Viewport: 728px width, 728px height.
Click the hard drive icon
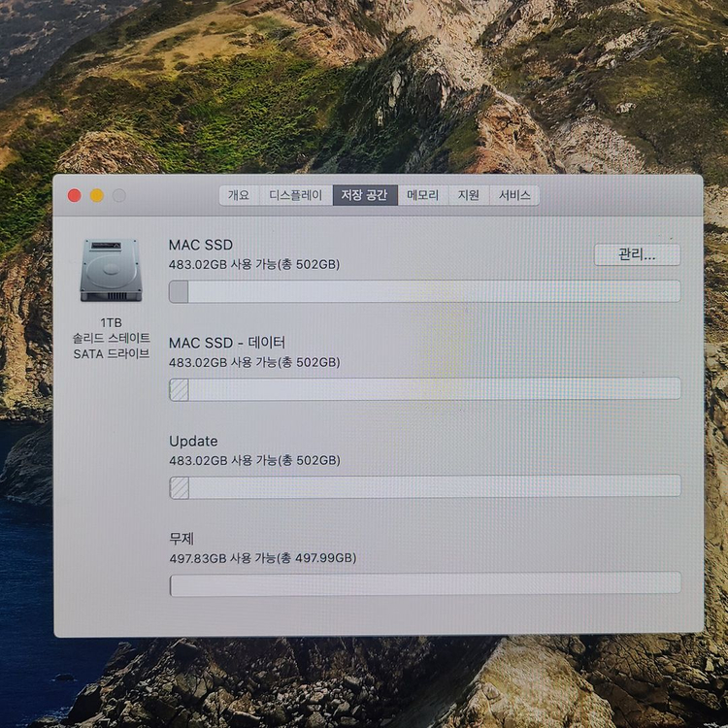click(111, 269)
